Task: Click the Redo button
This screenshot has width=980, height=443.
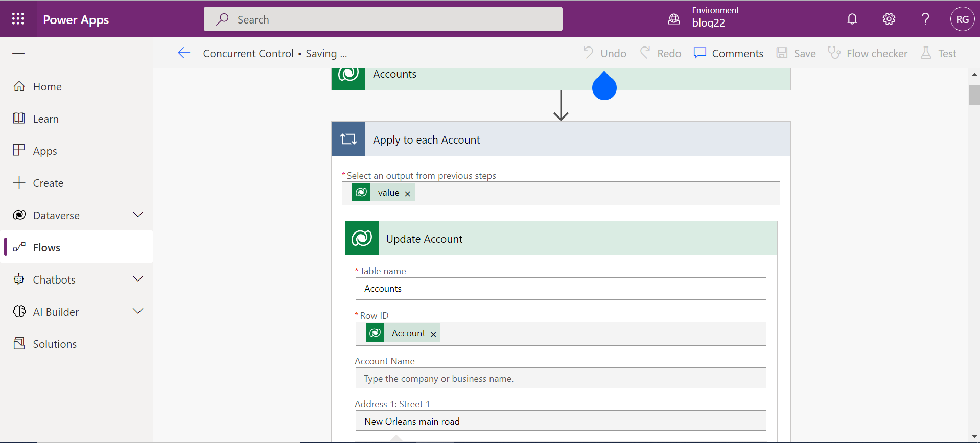Action: coord(661,53)
